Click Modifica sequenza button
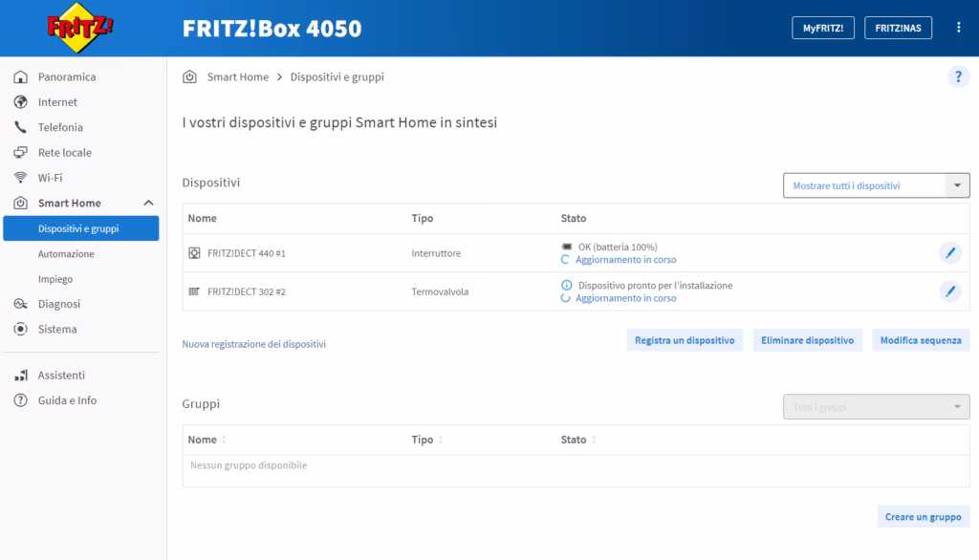The height and width of the screenshot is (560, 979). [921, 340]
